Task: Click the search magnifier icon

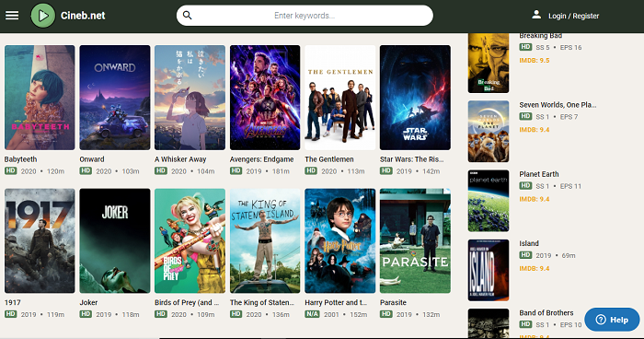Action: [188, 16]
